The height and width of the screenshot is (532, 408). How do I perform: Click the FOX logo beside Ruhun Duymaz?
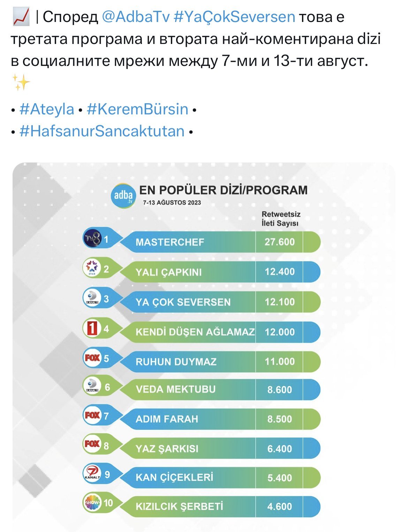pyautogui.click(x=92, y=358)
